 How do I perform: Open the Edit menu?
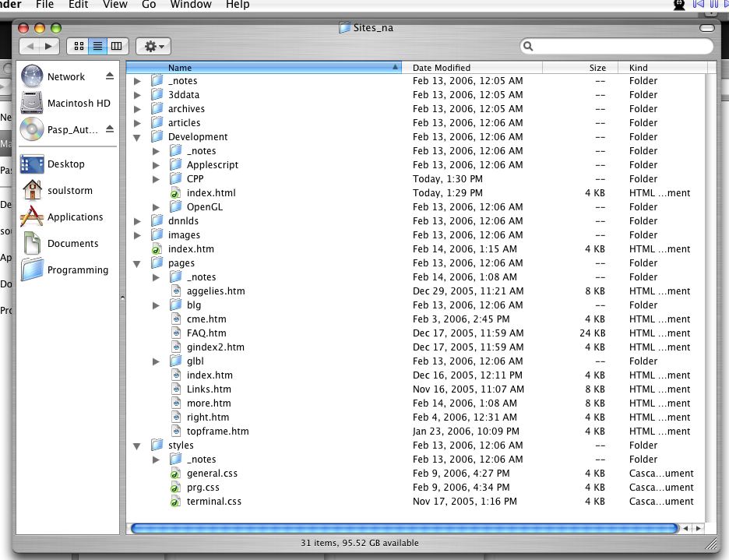click(x=78, y=5)
